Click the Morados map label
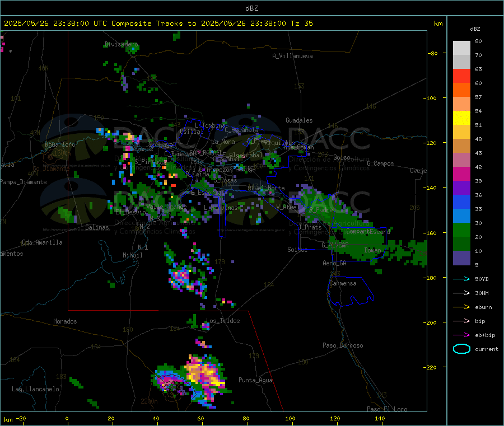 coord(65,321)
